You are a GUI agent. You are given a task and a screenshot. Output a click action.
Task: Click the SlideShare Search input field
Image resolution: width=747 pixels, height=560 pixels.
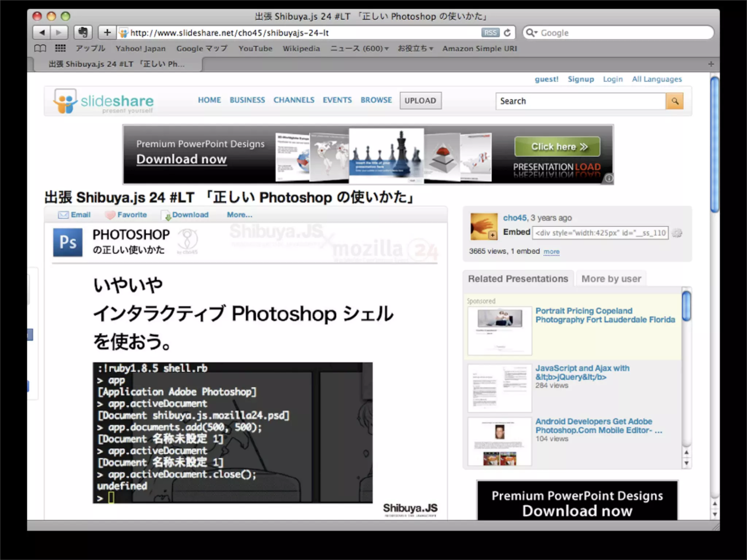(x=580, y=101)
